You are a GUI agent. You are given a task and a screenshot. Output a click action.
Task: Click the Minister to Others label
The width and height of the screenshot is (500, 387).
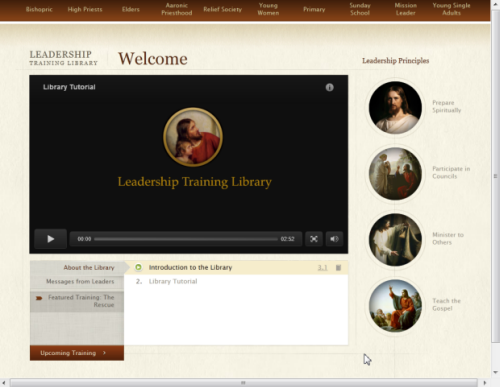pos(448,238)
